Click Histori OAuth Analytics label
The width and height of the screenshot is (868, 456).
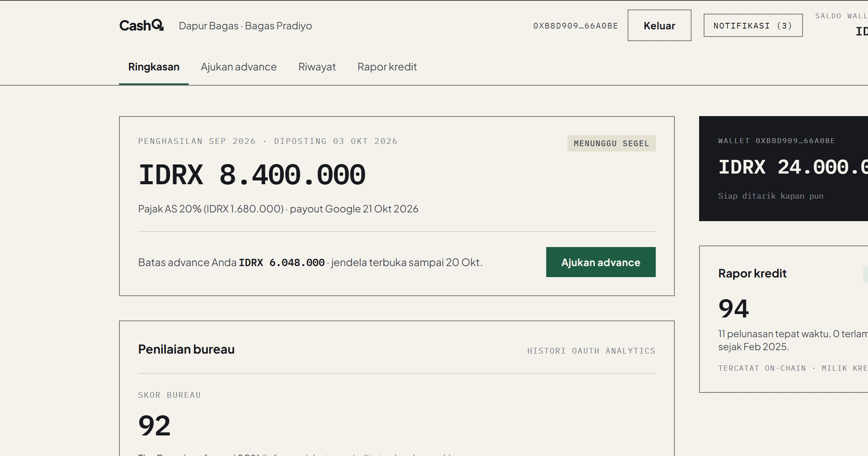pyautogui.click(x=591, y=351)
